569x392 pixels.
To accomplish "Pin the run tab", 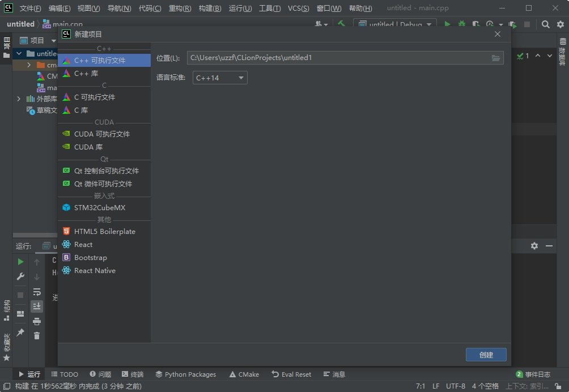I will point(20,332).
